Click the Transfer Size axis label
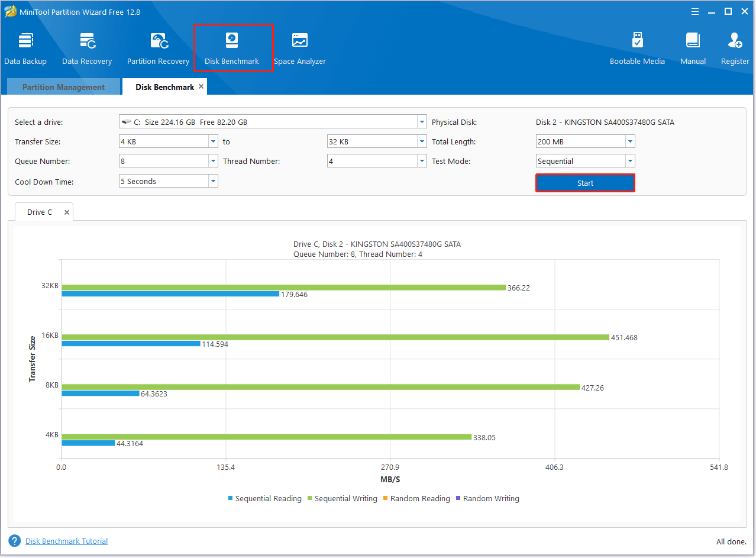Viewport: 756px width, 558px height. (33, 359)
